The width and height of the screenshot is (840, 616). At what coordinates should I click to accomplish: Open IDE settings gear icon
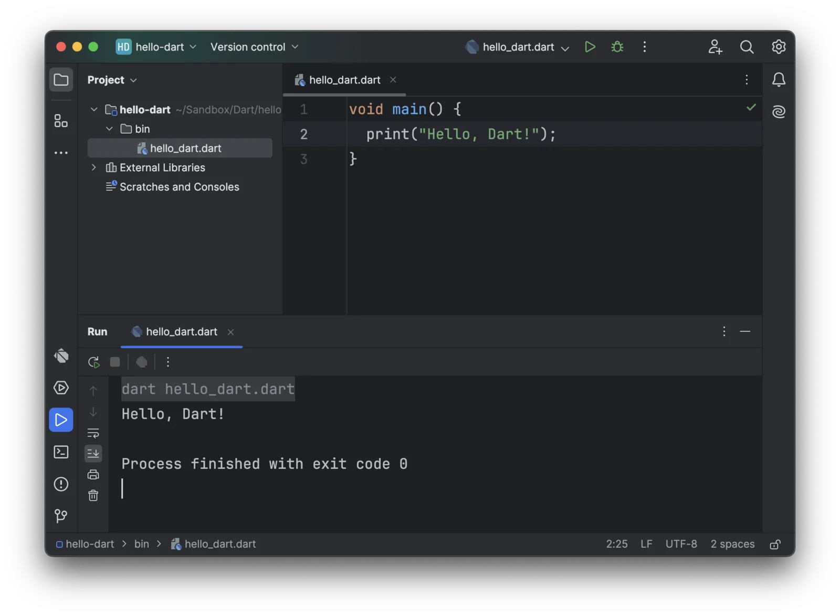click(779, 47)
